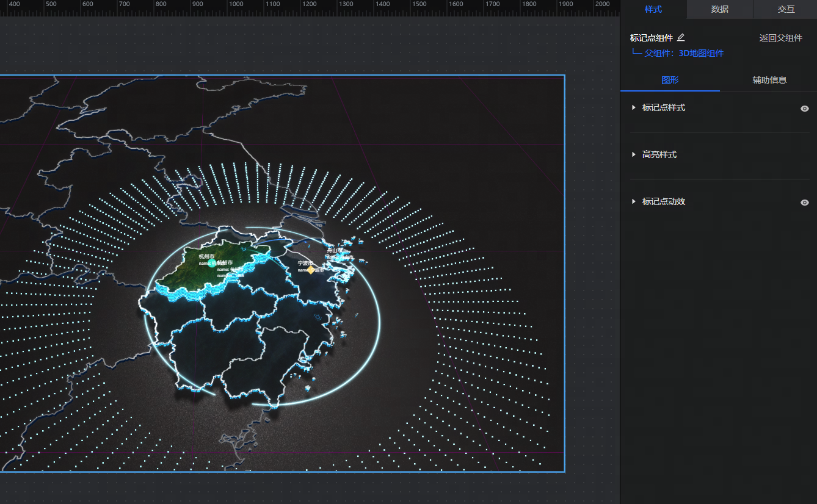Toggle visibility eye for 标记点动效
817x504 pixels.
pos(804,203)
